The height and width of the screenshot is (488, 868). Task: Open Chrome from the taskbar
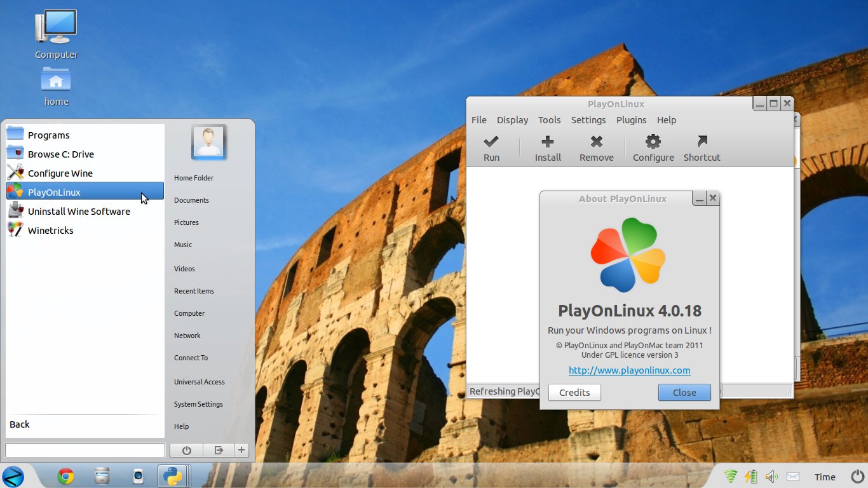[65, 476]
